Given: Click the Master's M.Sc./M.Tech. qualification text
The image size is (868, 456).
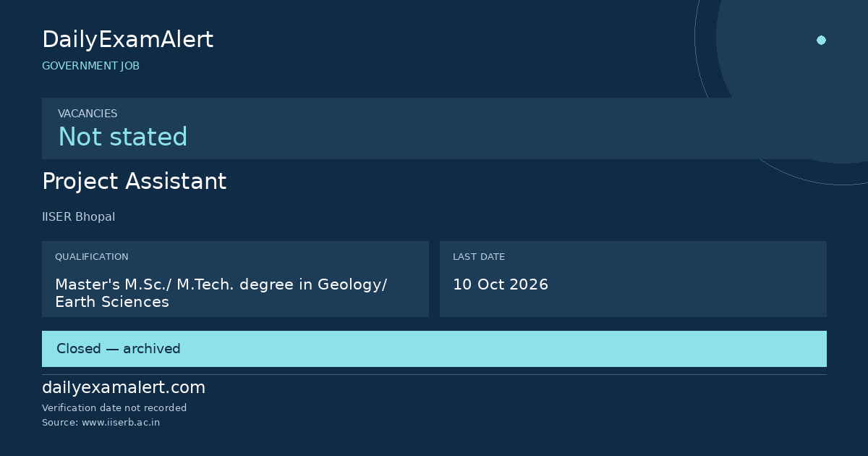Looking at the screenshot, I should pos(221,293).
